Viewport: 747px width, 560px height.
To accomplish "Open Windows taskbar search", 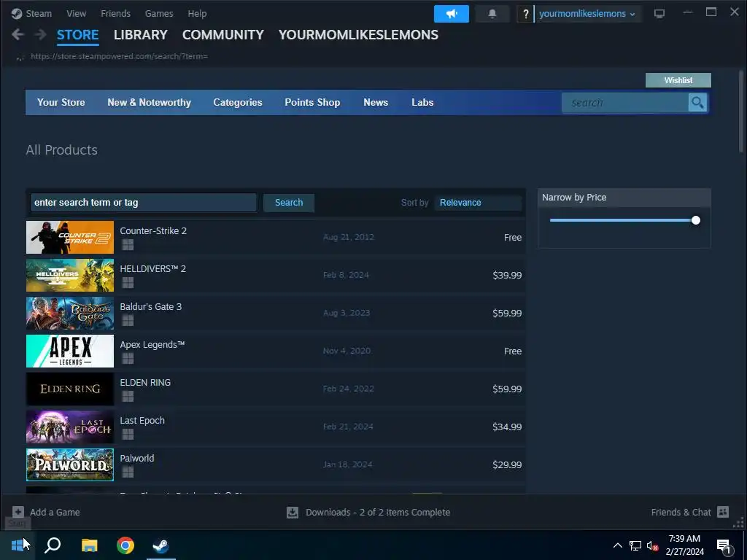I will pyautogui.click(x=53, y=545).
